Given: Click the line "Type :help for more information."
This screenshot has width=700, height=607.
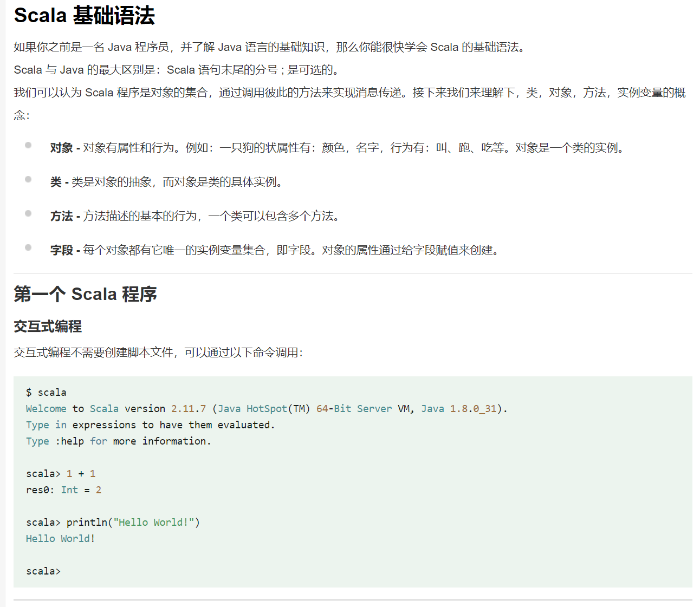Looking at the screenshot, I should click(x=118, y=441).
